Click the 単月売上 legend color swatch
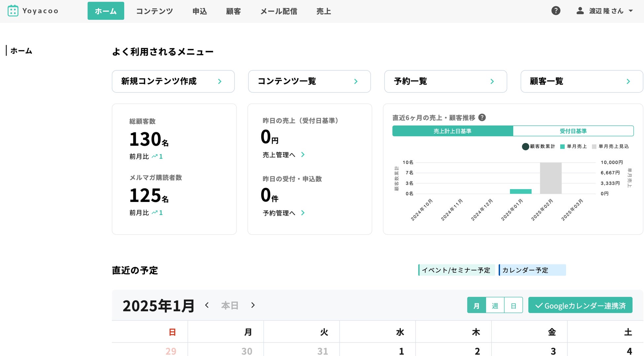Screen dimensions: 644x356 pyautogui.click(x=562, y=147)
